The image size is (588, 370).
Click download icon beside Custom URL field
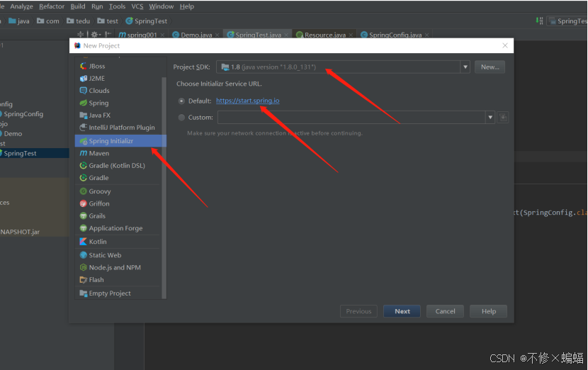coord(503,118)
